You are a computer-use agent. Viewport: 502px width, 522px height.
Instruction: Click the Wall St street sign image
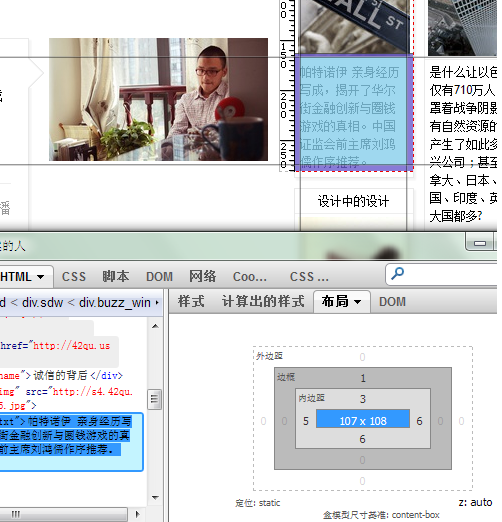point(354,27)
